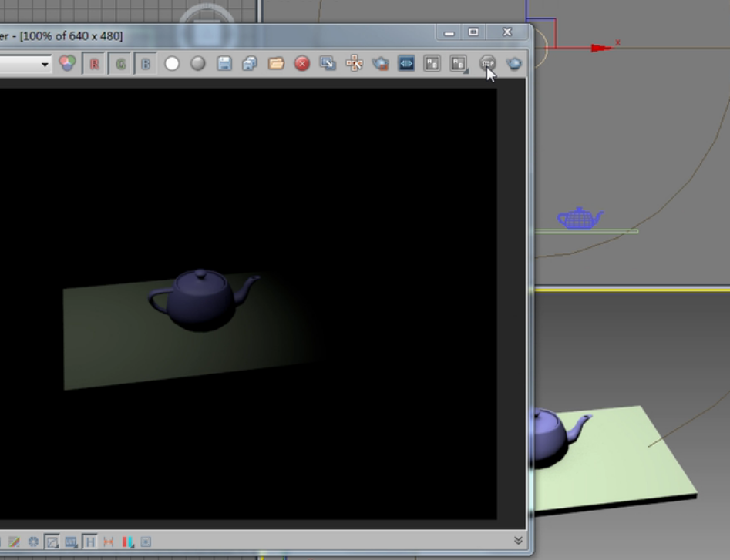Screen dimensions: 730x560
Task: Toggle the blue (B) channel
Action: (x=146, y=64)
